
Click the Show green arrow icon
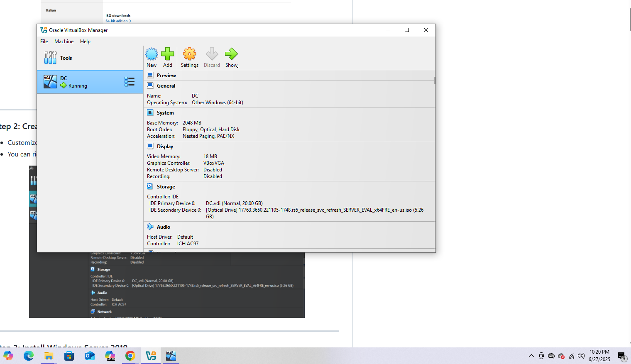(x=231, y=54)
